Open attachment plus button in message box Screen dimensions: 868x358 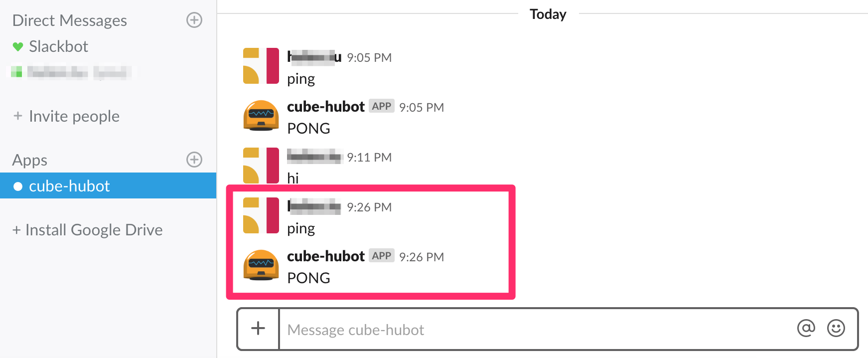258,329
